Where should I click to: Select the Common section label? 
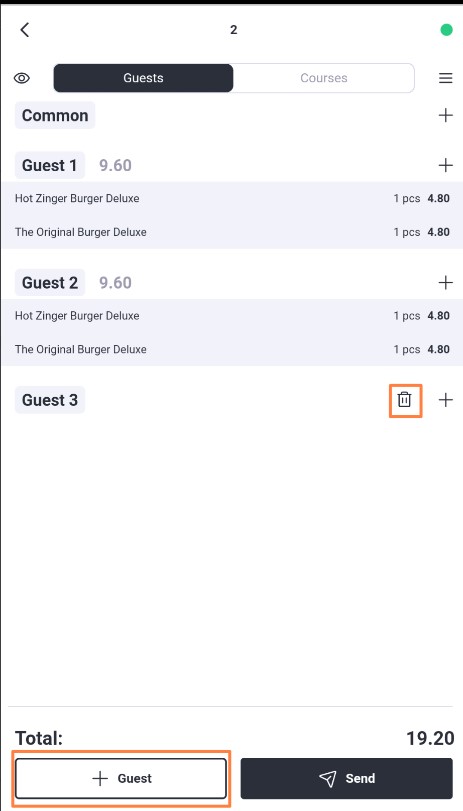(x=55, y=115)
